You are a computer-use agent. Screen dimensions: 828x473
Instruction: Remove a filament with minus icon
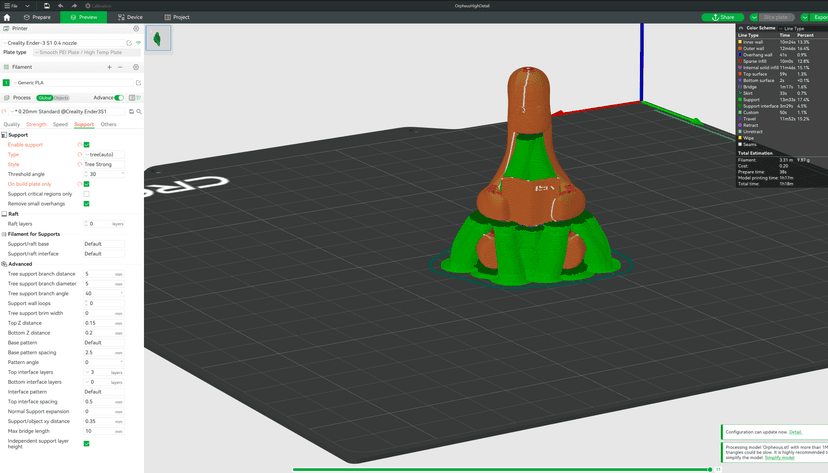point(120,67)
